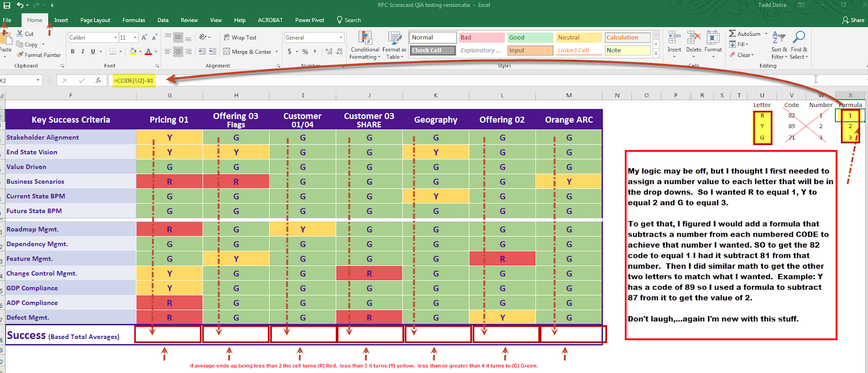Open the Calibri font name dropdown
The image size is (868, 373).
coord(116,37)
